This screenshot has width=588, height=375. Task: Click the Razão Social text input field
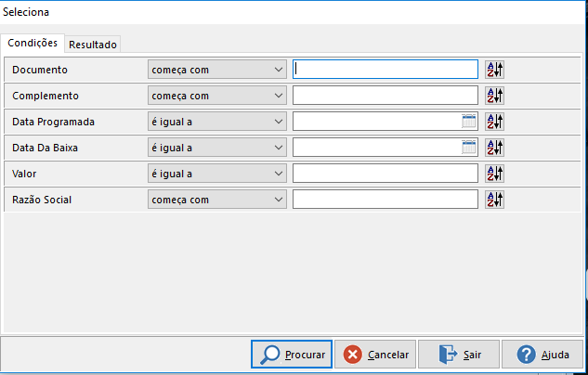pyautogui.click(x=385, y=200)
